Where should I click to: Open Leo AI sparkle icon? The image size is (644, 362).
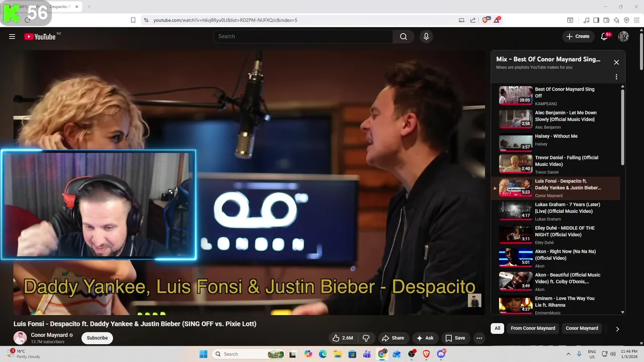[616, 20]
